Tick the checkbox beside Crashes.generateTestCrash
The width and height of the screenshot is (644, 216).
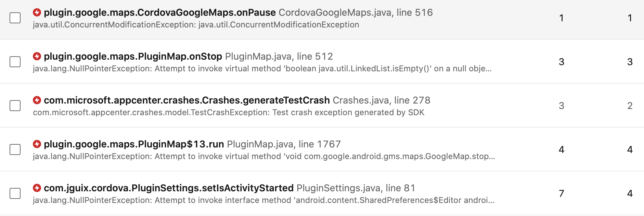click(x=15, y=106)
